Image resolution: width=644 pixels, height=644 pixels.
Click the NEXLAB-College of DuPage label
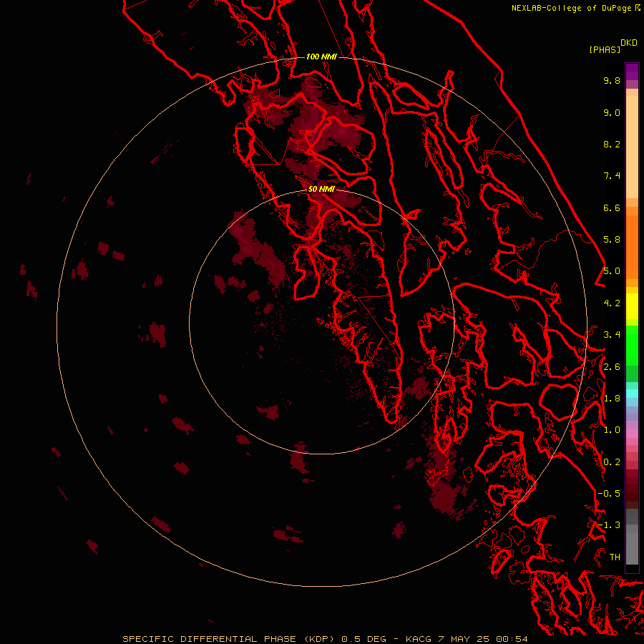click(x=571, y=8)
